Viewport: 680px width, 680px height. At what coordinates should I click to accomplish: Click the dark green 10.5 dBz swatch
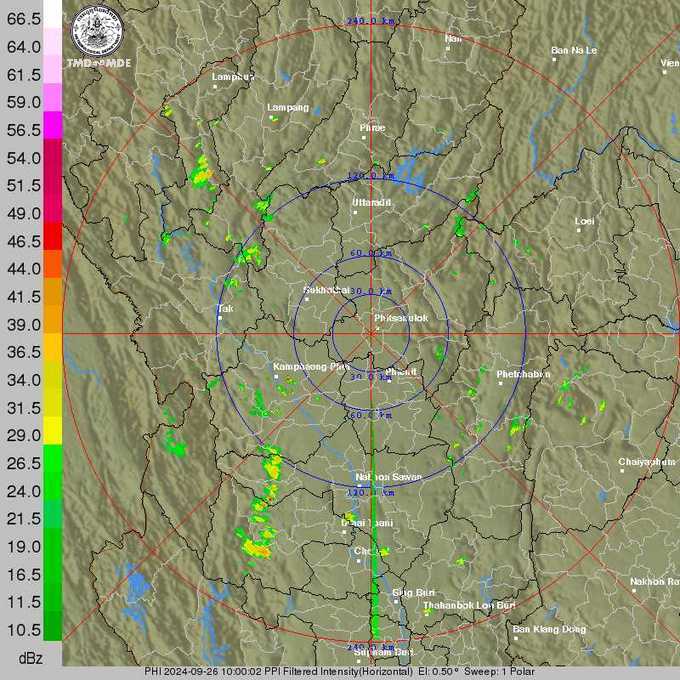point(52,625)
